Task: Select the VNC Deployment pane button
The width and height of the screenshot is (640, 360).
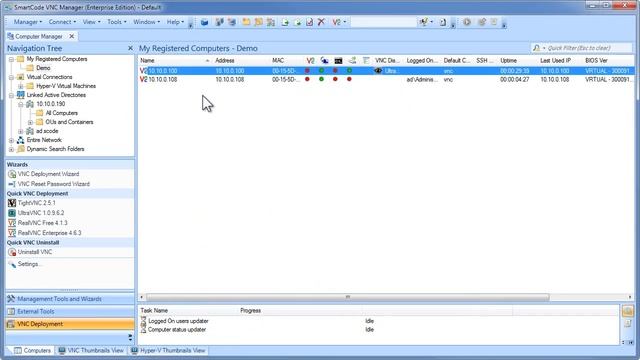Action: (70, 324)
